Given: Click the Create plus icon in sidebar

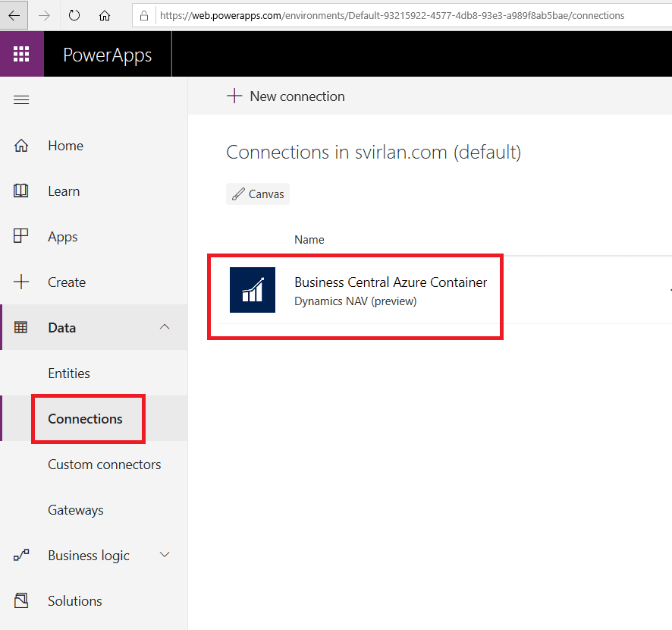Looking at the screenshot, I should click(21, 282).
